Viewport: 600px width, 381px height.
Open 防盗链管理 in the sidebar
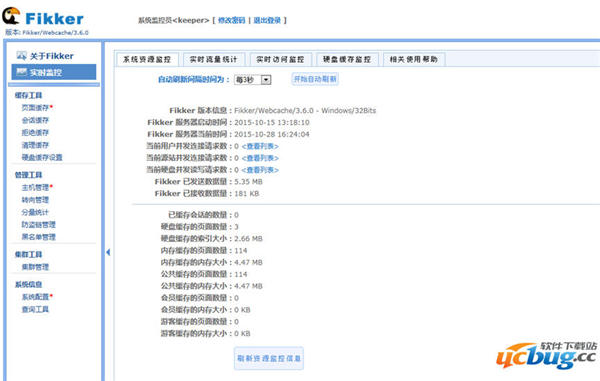[39, 225]
